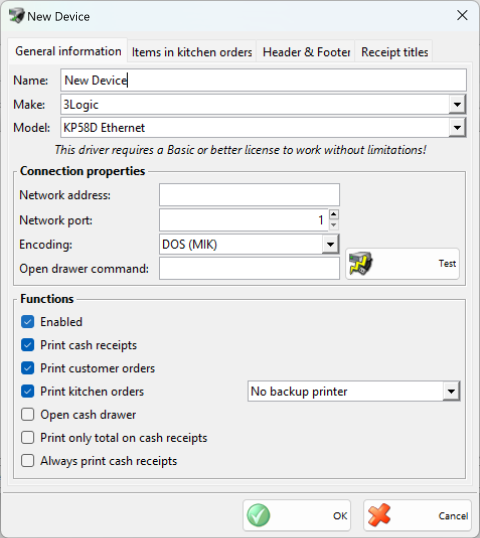Toggle Print kitchen orders checkbox
The image size is (480, 538).
(x=27, y=391)
